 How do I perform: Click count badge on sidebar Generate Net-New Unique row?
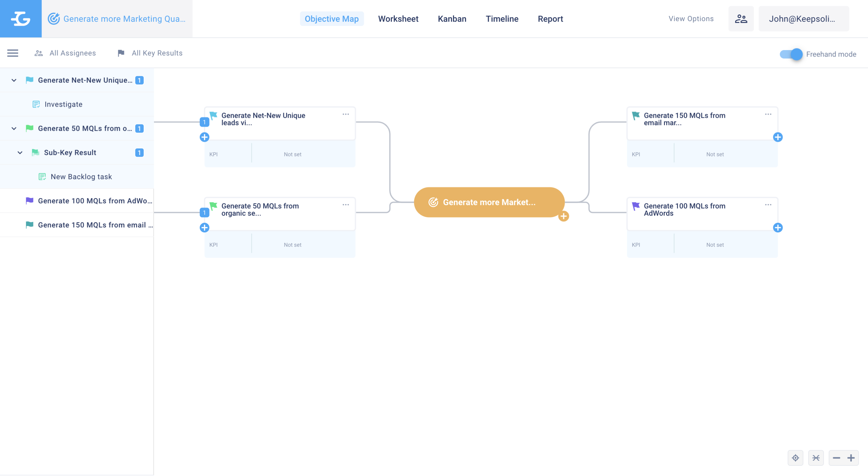139,80
